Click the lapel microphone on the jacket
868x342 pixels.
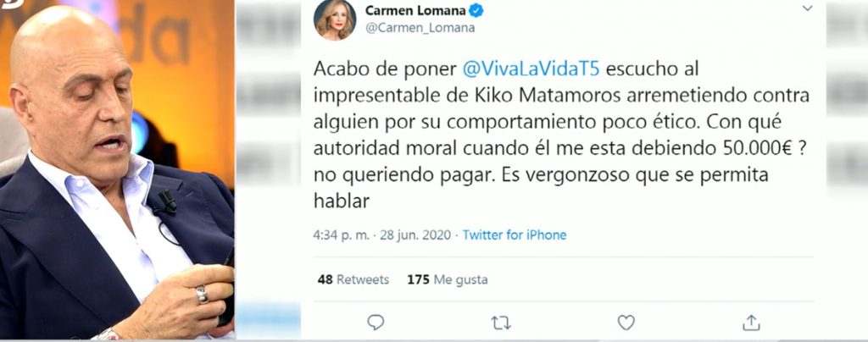(165, 203)
